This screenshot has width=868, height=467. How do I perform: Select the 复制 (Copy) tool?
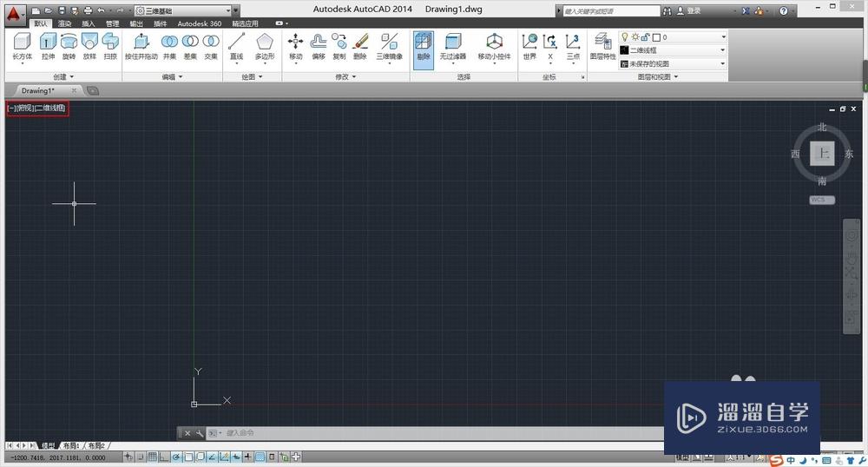click(x=339, y=47)
